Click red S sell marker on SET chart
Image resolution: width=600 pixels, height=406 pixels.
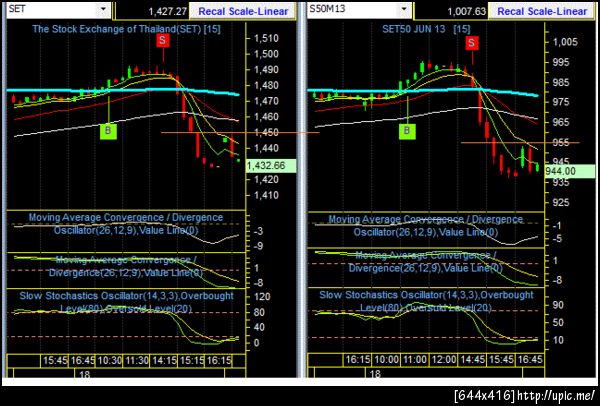click(x=163, y=41)
